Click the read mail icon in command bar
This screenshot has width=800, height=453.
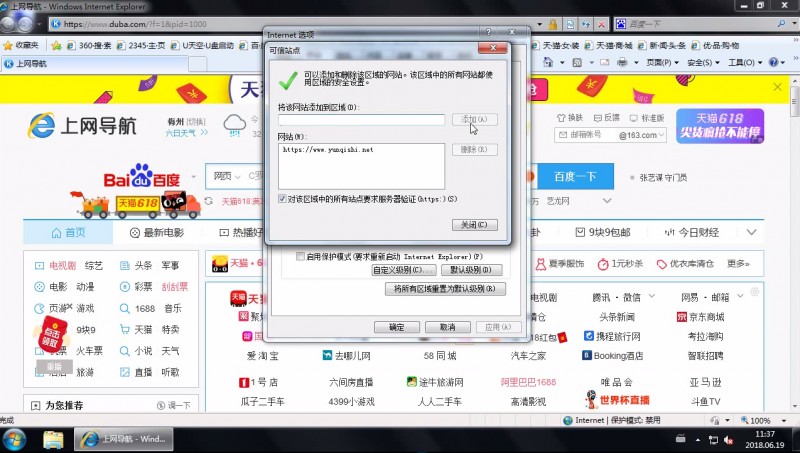[605, 62]
